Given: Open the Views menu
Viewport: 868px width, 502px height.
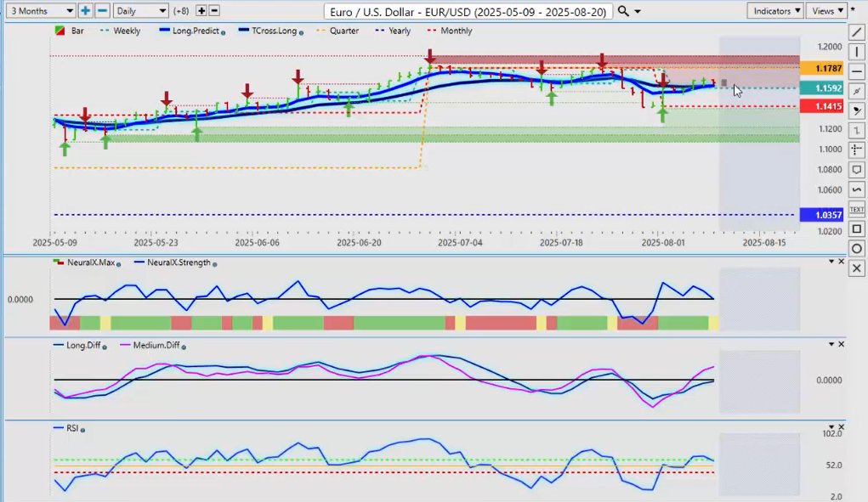Looking at the screenshot, I should coord(827,11).
